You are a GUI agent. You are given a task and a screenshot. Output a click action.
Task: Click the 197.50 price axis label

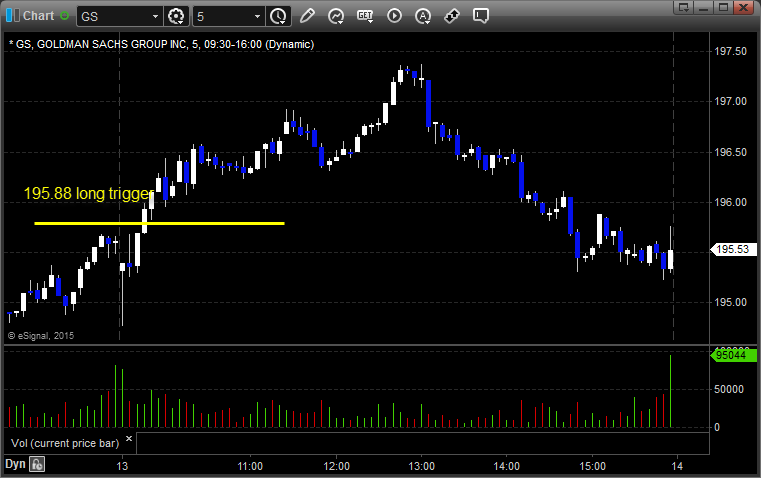[730, 51]
